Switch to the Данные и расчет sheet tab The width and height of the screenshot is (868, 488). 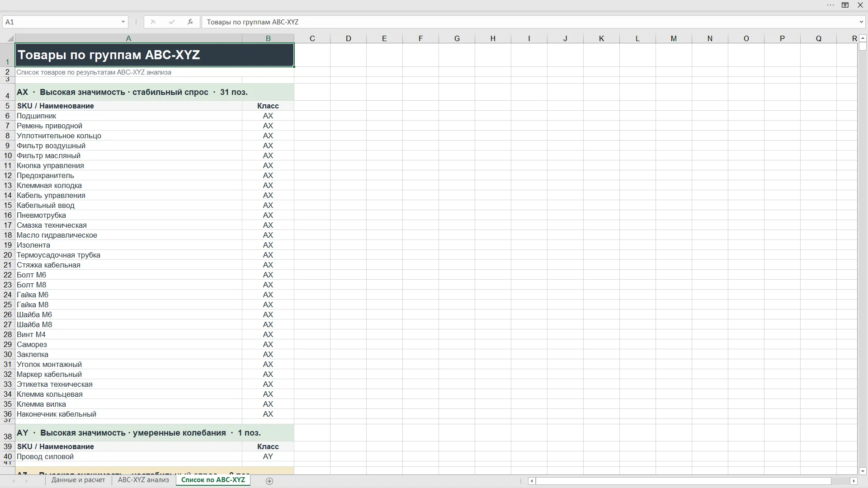pos(78,480)
